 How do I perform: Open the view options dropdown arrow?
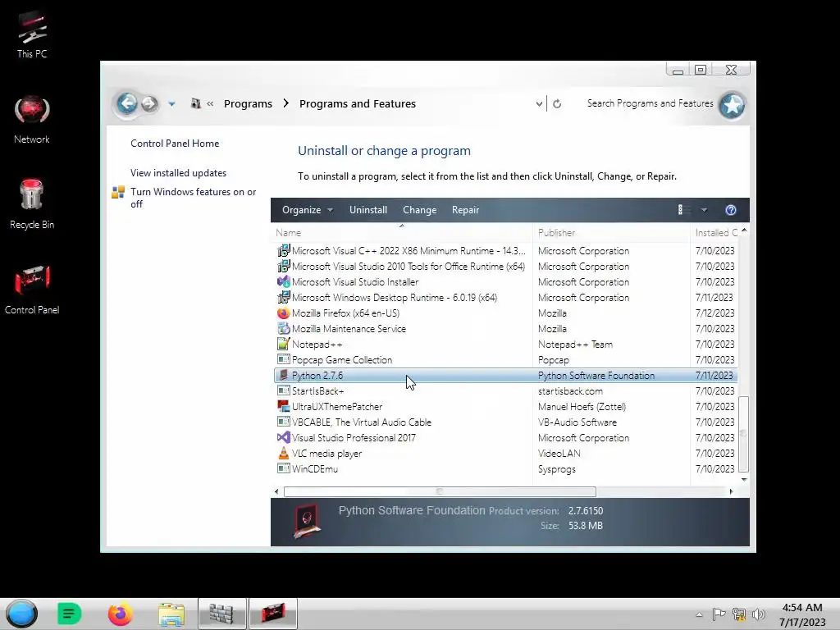click(704, 210)
